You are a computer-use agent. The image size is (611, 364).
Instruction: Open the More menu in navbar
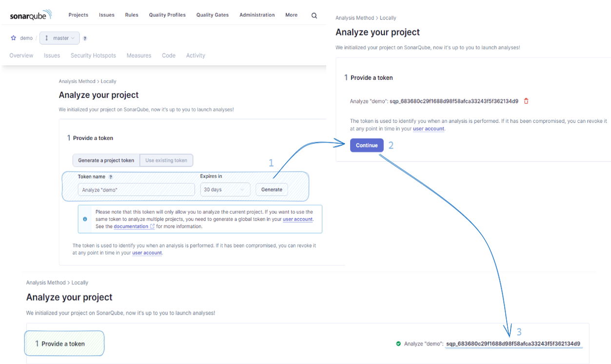tap(291, 15)
